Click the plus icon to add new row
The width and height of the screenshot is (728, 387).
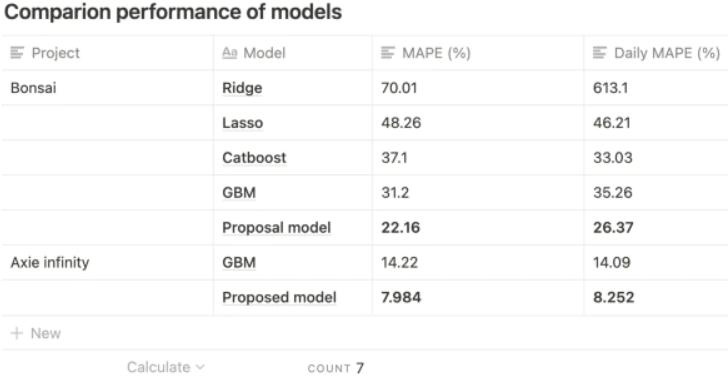[x=17, y=333]
